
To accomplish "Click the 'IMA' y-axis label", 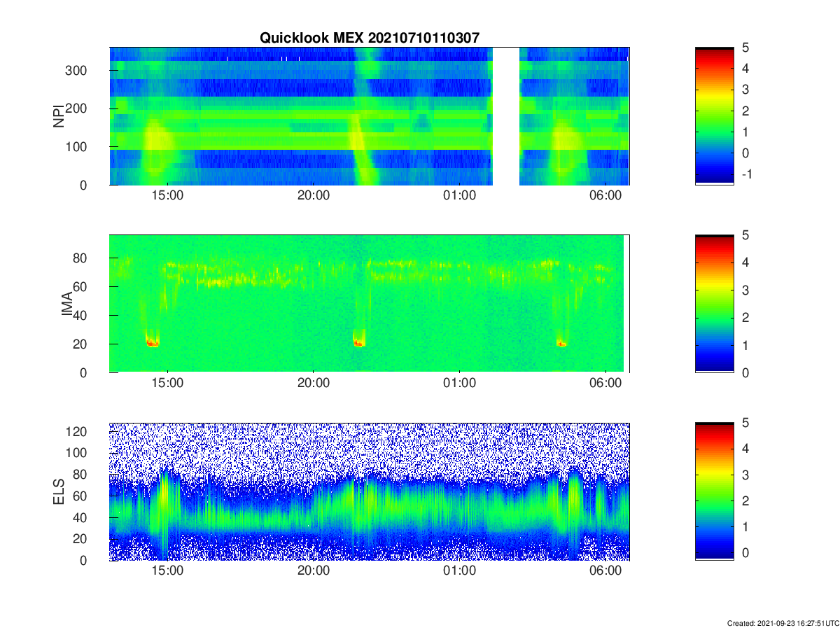I will pyautogui.click(x=68, y=303).
